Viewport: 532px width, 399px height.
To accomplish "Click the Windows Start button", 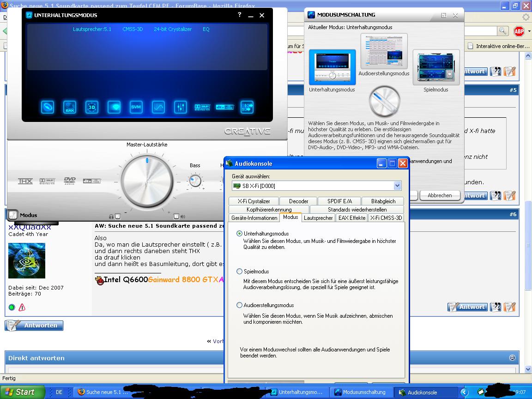I will [x=22, y=392].
